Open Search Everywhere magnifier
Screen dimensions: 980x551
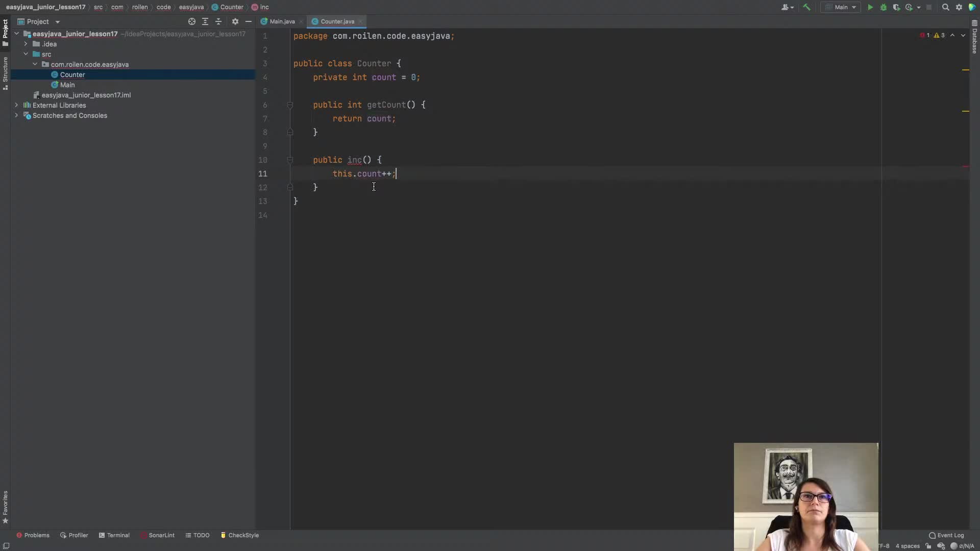point(945,7)
